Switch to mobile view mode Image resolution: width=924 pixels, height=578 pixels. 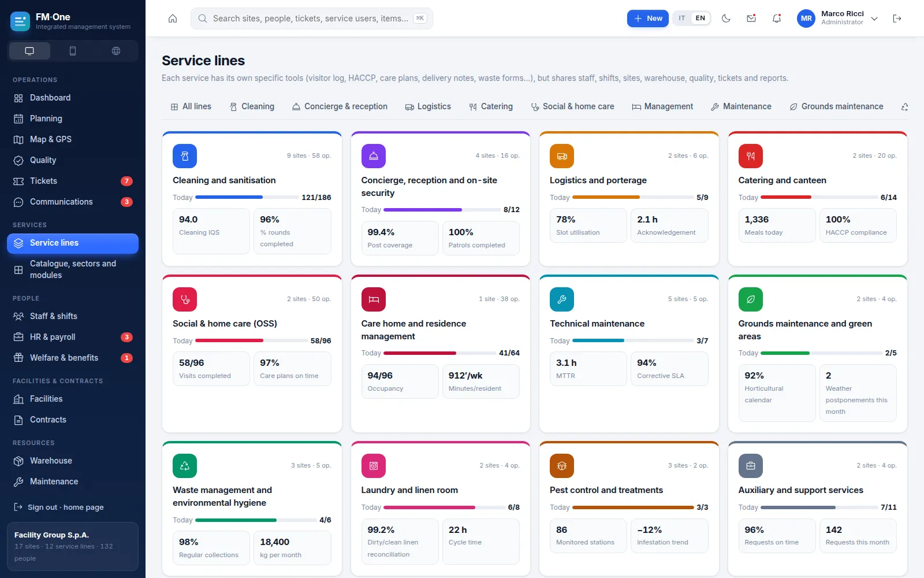73,51
